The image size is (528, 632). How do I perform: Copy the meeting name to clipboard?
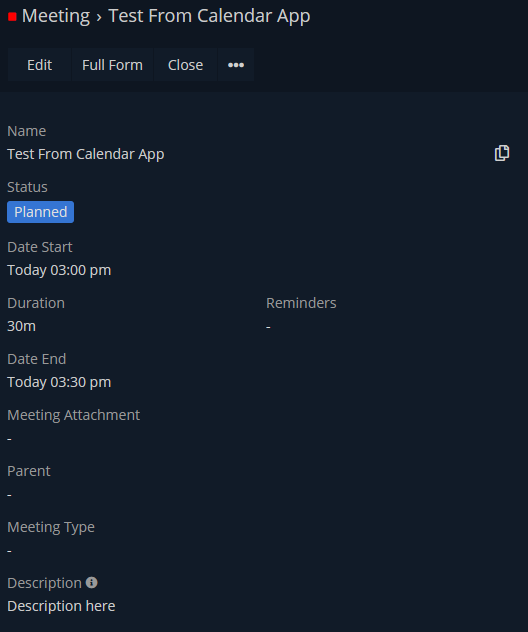502,153
